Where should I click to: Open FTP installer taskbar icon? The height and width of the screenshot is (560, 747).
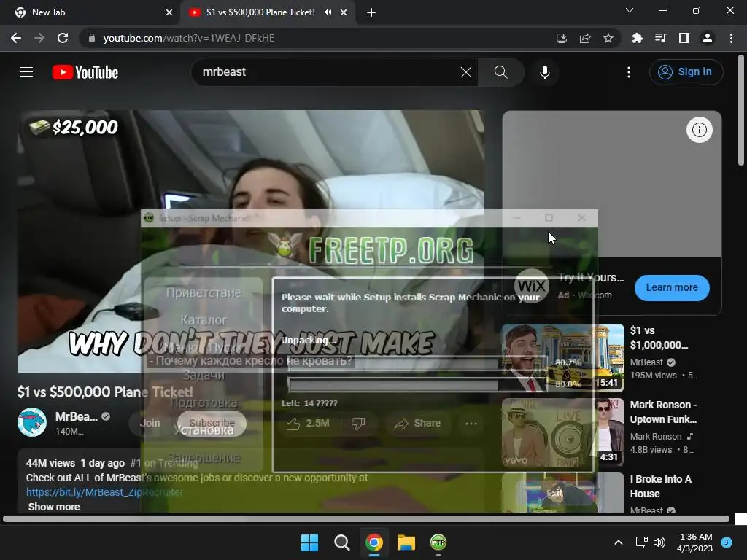[438, 542]
